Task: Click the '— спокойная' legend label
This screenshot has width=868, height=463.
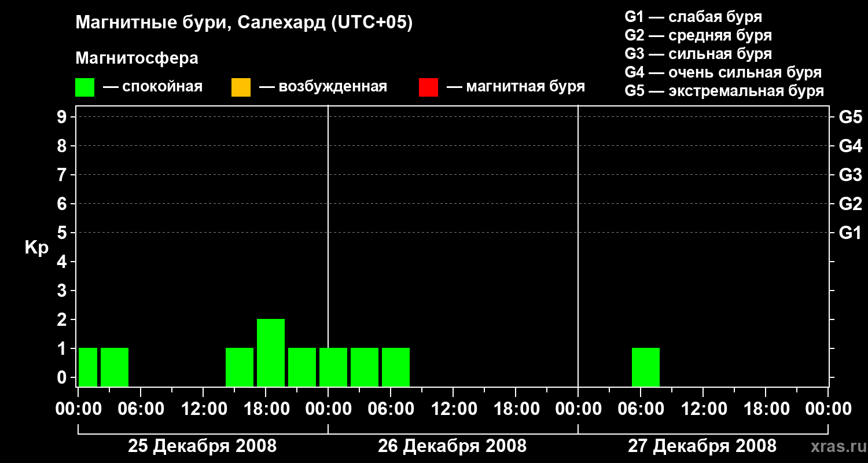Action: coord(153,87)
